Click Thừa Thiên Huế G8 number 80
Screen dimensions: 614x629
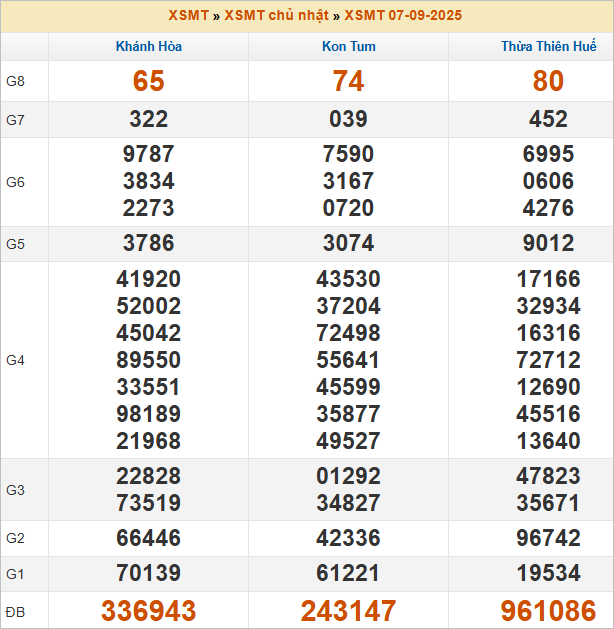click(x=548, y=81)
